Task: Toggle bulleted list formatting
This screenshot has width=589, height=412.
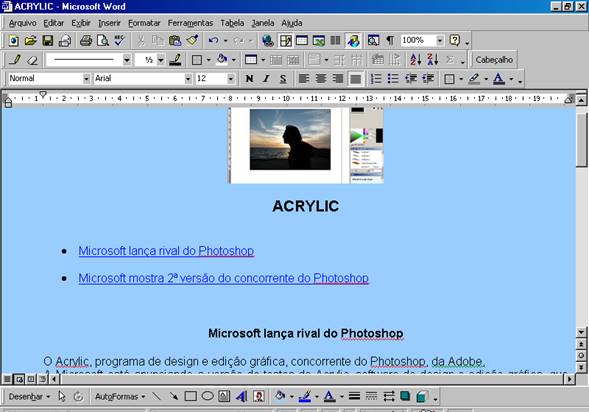Action: pyautogui.click(x=393, y=78)
